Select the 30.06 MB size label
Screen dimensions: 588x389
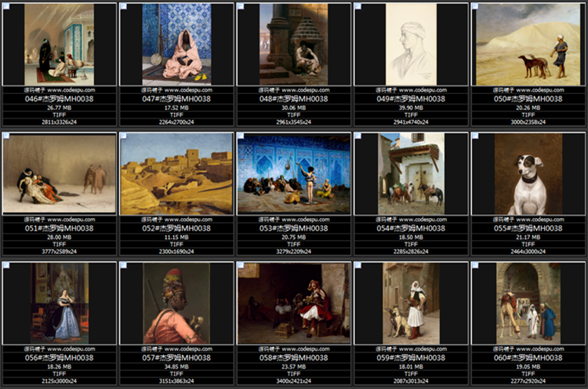294,107
